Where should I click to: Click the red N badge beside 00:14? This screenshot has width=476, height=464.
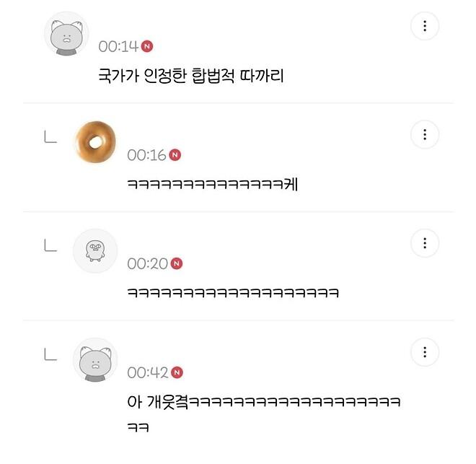point(147,46)
